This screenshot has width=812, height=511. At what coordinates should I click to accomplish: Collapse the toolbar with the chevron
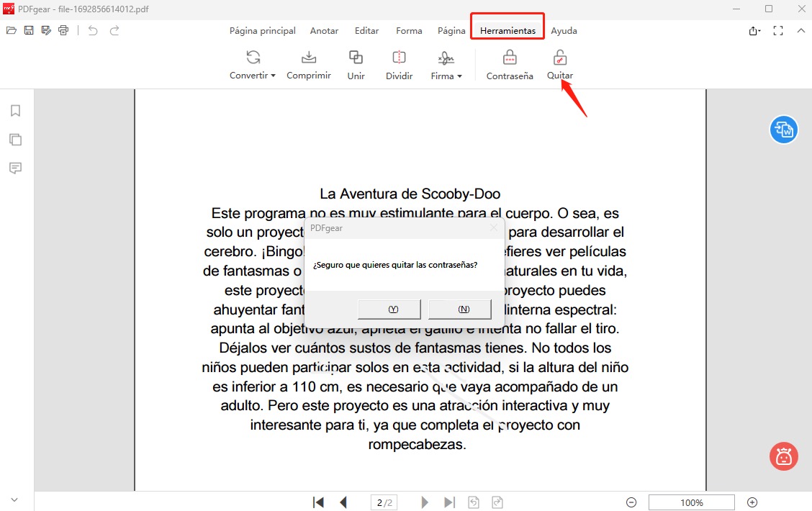[x=801, y=30]
